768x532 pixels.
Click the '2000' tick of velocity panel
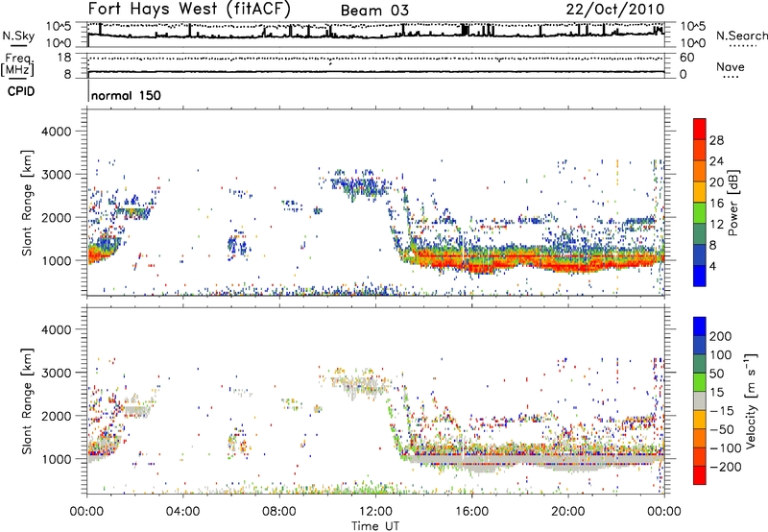[57, 416]
